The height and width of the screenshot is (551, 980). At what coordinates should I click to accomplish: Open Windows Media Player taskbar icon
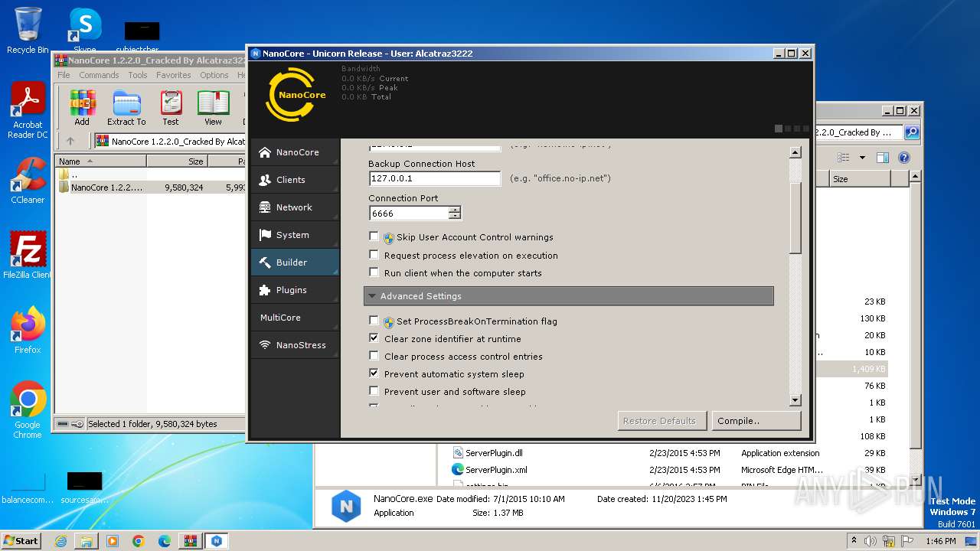coord(113,541)
